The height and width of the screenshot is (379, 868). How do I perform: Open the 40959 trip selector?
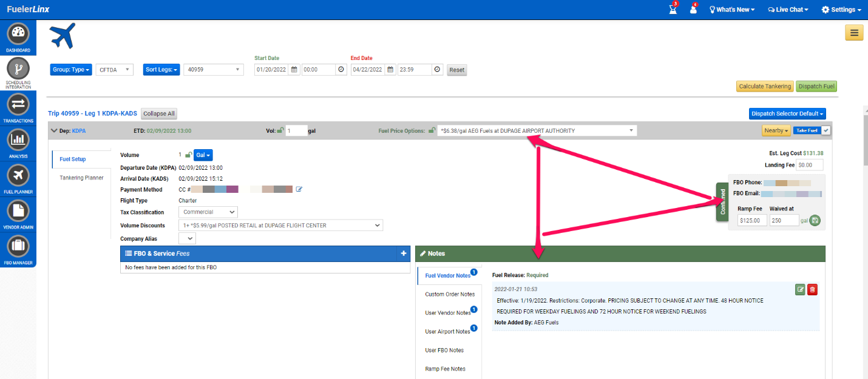pyautogui.click(x=214, y=70)
